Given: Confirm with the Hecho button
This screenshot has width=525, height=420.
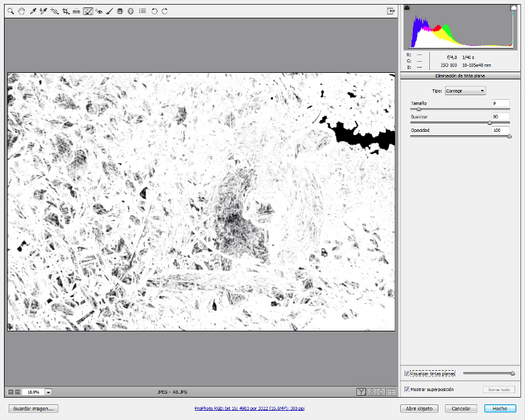Looking at the screenshot, I should [x=500, y=409].
